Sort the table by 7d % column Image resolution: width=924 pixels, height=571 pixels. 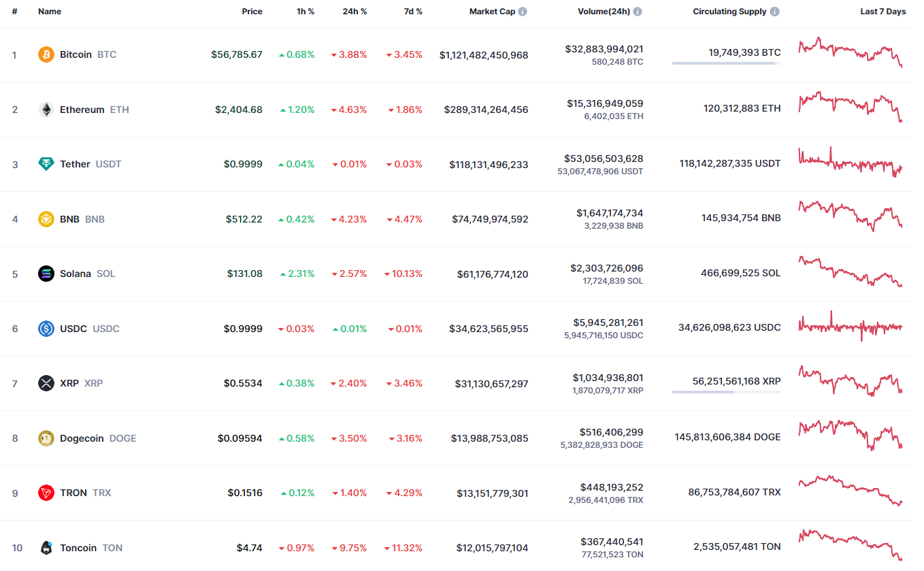413,11
